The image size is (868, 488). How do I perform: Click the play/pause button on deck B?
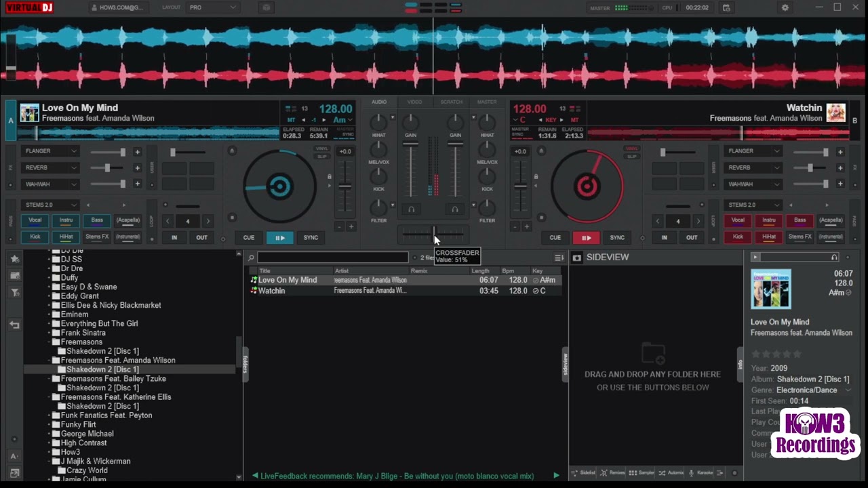click(x=586, y=238)
